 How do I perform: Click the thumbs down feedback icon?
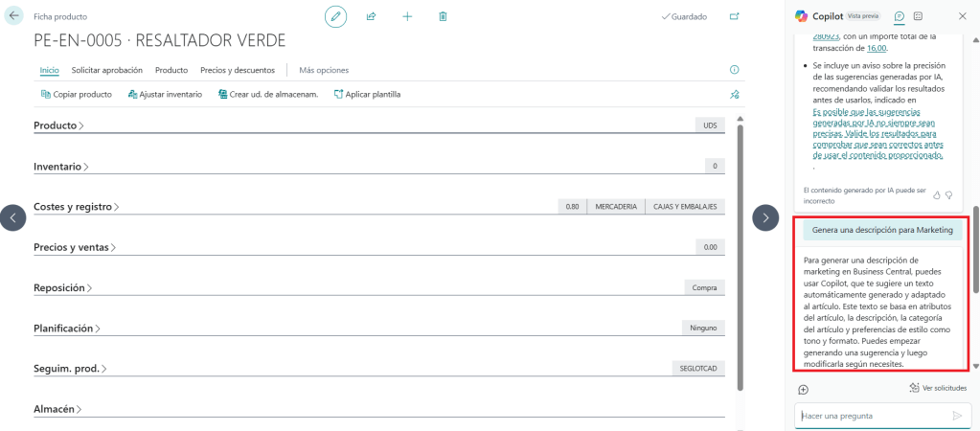[x=950, y=194]
